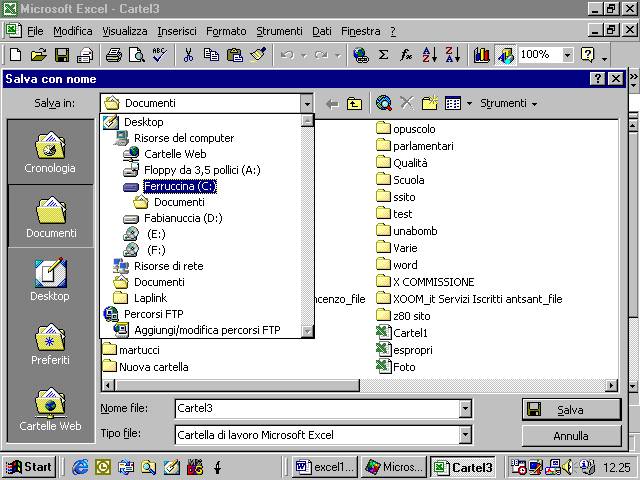The image size is (640, 480).
Task: Click the Chart Wizard icon
Action: [x=482, y=54]
